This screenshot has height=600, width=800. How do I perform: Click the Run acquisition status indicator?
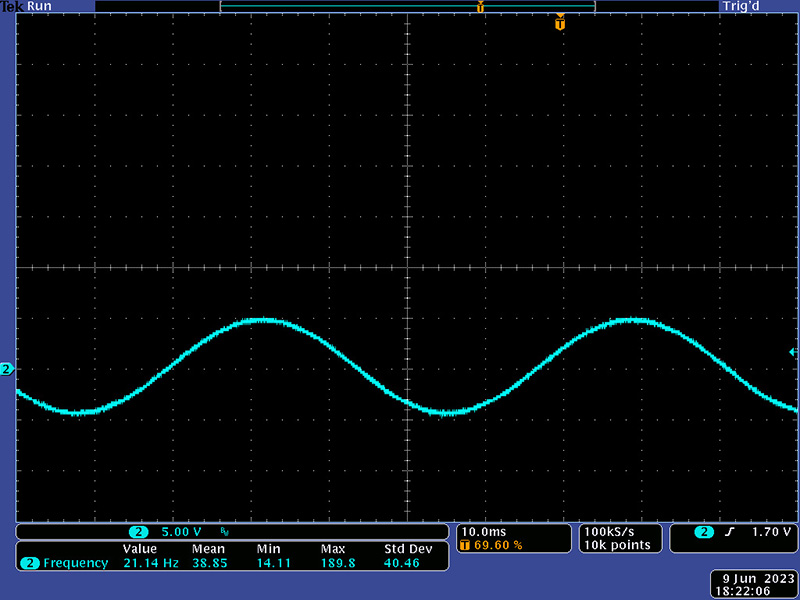pyautogui.click(x=38, y=6)
